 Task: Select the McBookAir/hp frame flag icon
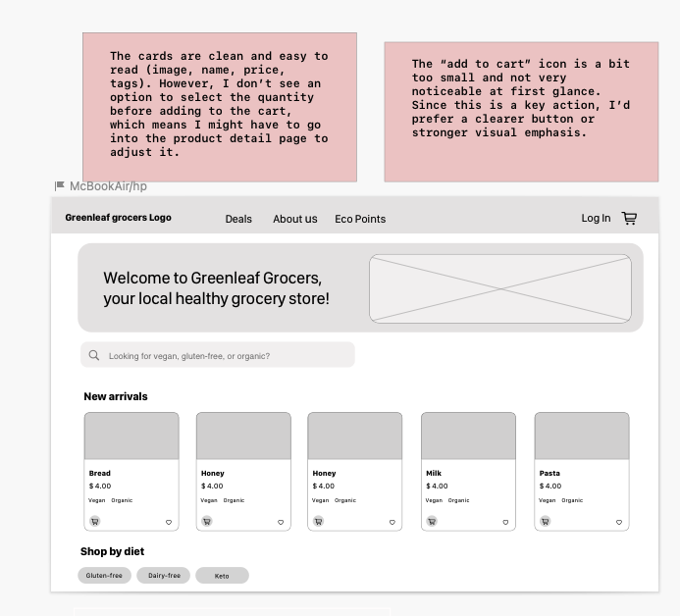pyautogui.click(x=60, y=185)
